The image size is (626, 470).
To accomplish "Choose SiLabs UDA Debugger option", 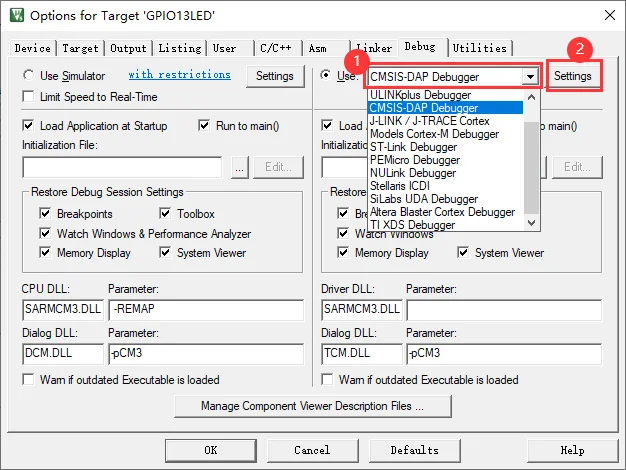I will click(x=446, y=199).
